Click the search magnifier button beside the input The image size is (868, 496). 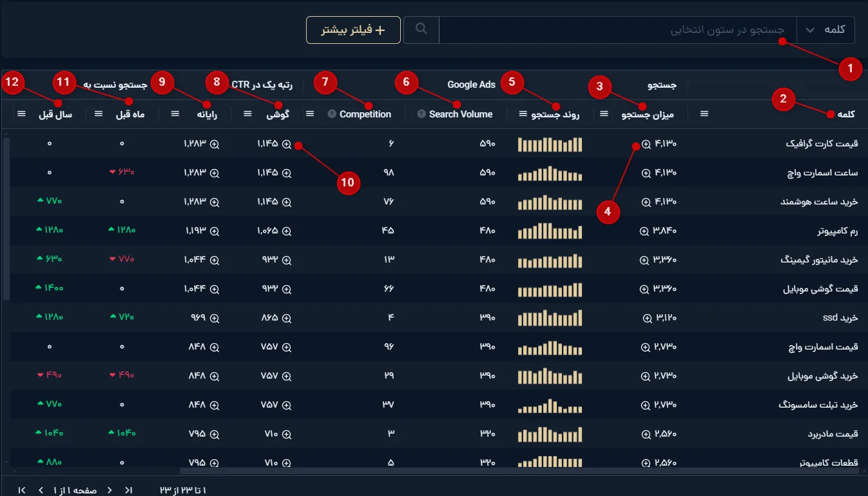tap(421, 30)
